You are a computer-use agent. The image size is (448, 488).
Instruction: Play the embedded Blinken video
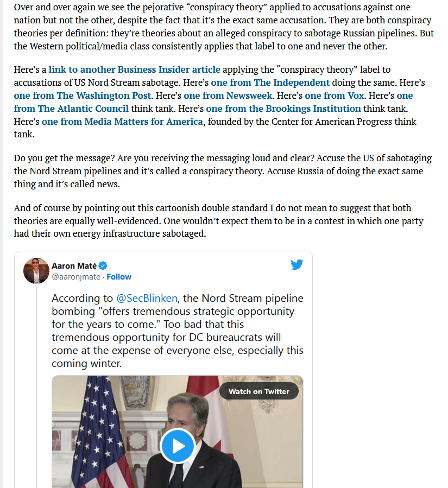pos(178,446)
